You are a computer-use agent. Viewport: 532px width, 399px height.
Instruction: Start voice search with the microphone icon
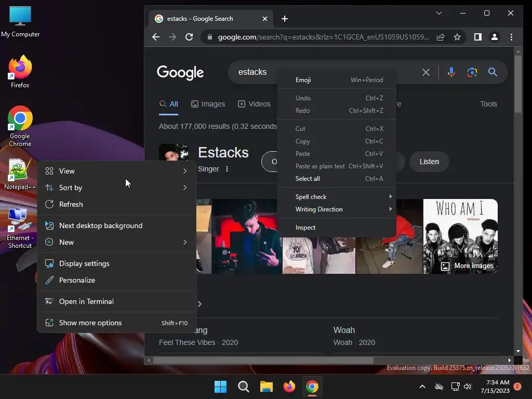(451, 72)
